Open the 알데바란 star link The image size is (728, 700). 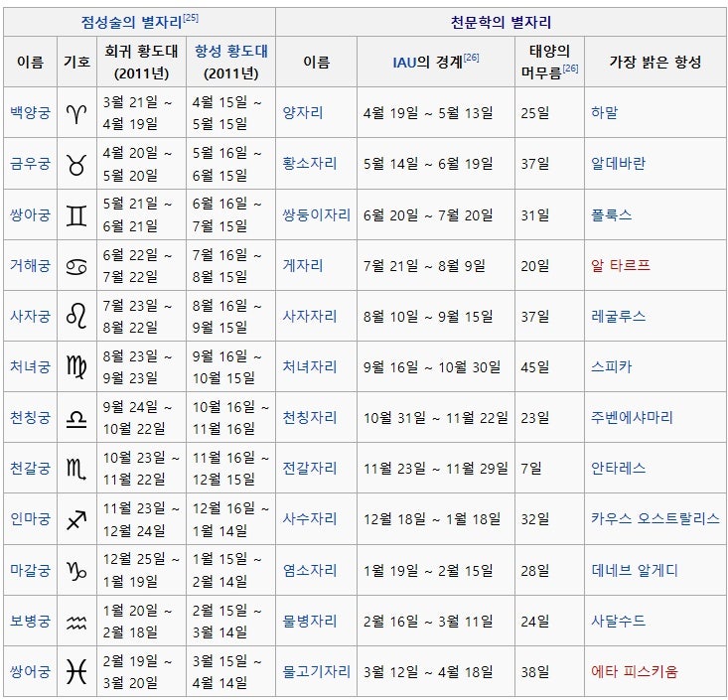coord(618,164)
